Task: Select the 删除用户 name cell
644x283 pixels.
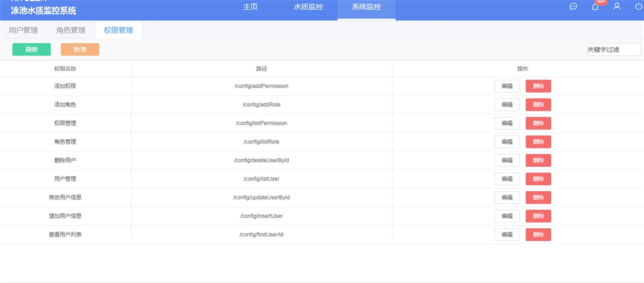Action: click(x=65, y=160)
